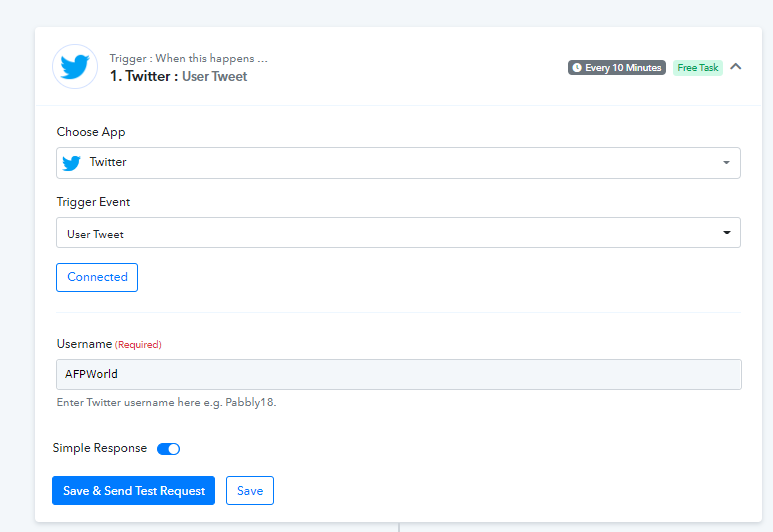Click the 'Twitter' text in Choose App field
Screen dimensions: 773x532
[x=108, y=162]
